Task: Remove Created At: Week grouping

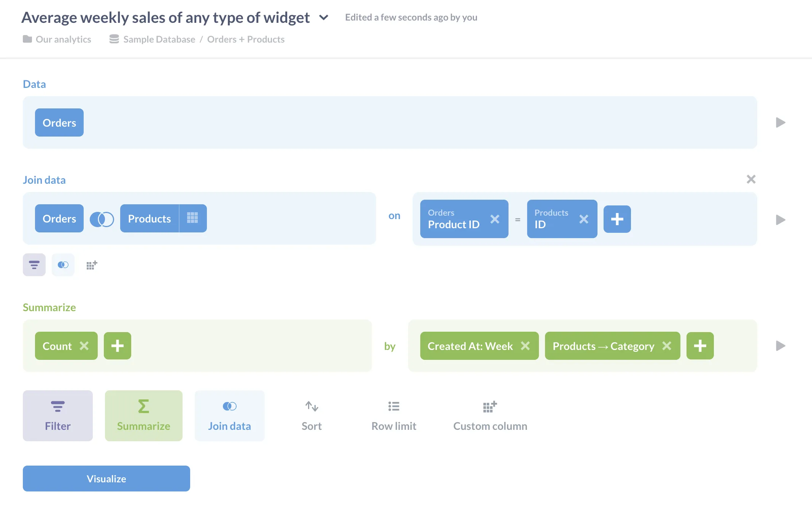Action: click(x=525, y=346)
